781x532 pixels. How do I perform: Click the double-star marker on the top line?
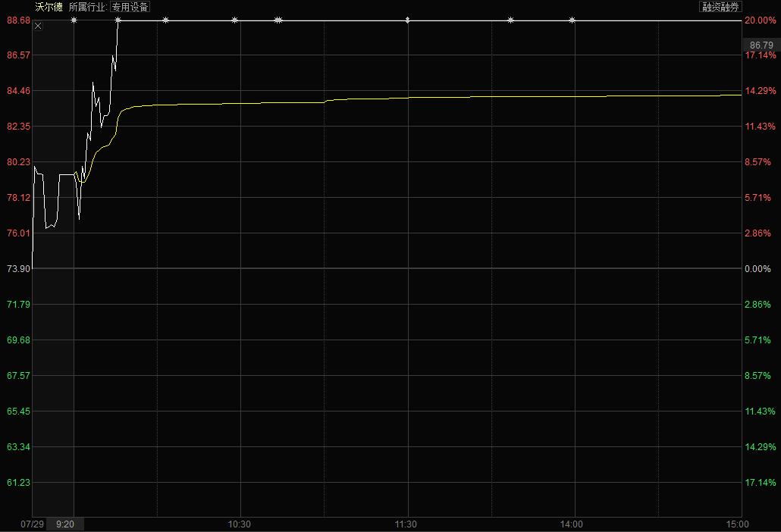pos(278,20)
